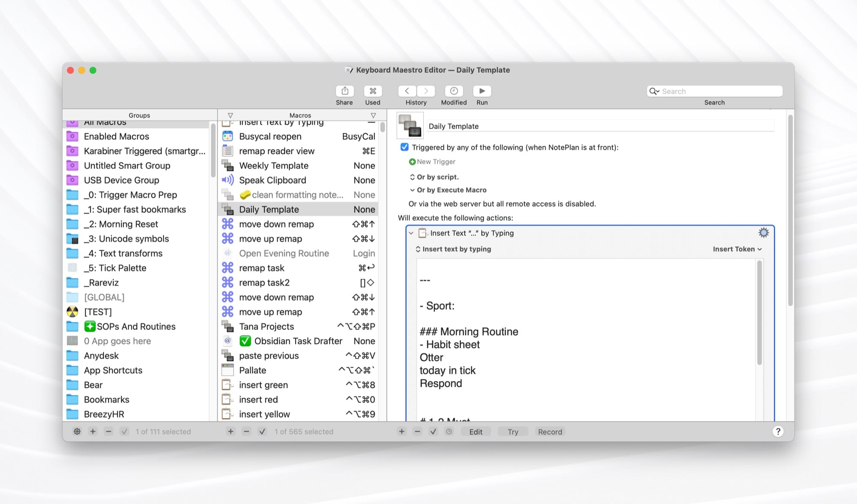Open the help question mark button
The width and height of the screenshot is (857, 504).
pyautogui.click(x=778, y=432)
